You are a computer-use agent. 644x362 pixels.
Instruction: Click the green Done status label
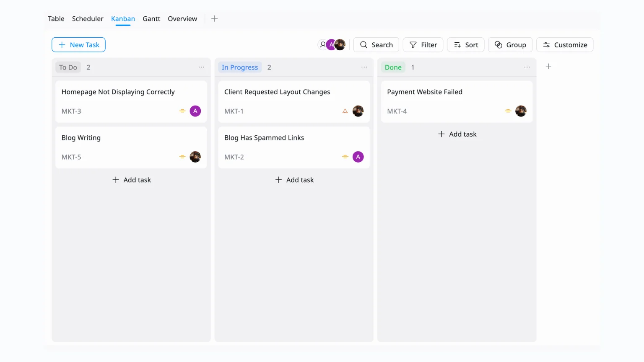(393, 67)
